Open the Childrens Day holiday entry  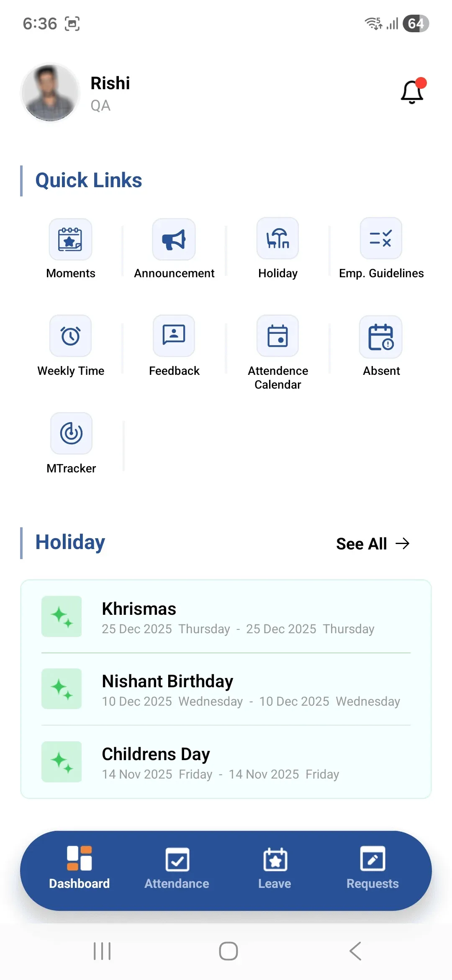(226, 762)
